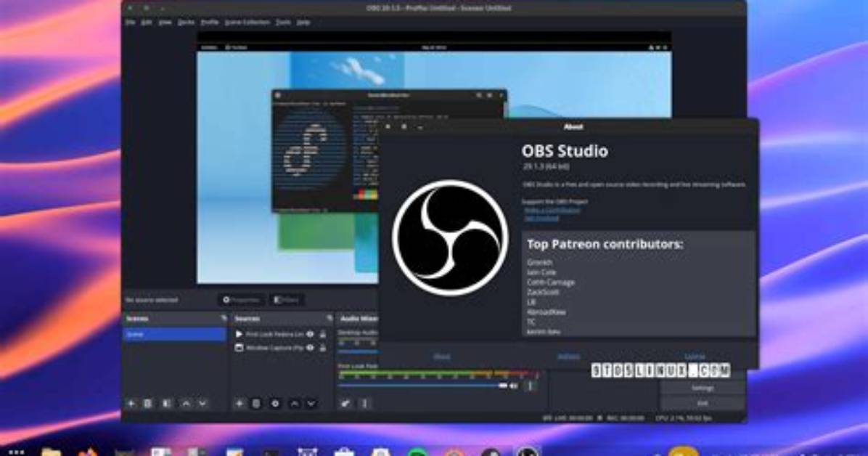Open source properties gear icon

[275, 404]
